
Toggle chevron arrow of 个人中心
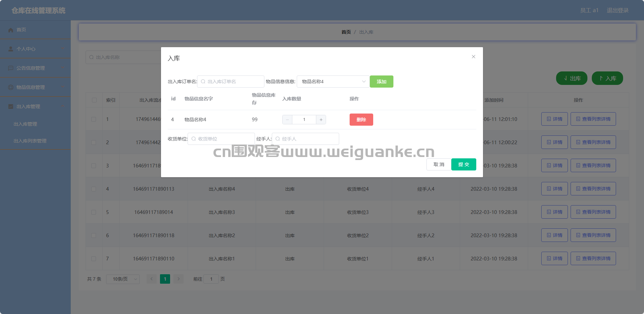(x=63, y=49)
